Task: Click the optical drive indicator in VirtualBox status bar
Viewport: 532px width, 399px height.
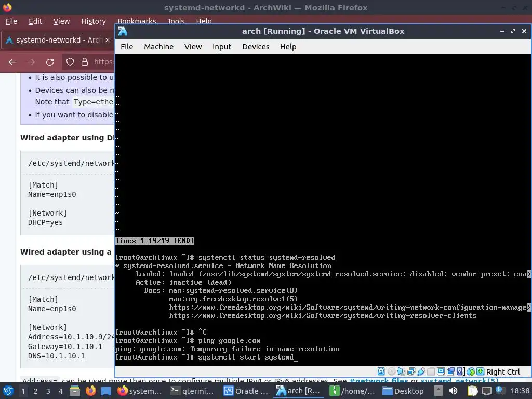Action: coord(392,371)
